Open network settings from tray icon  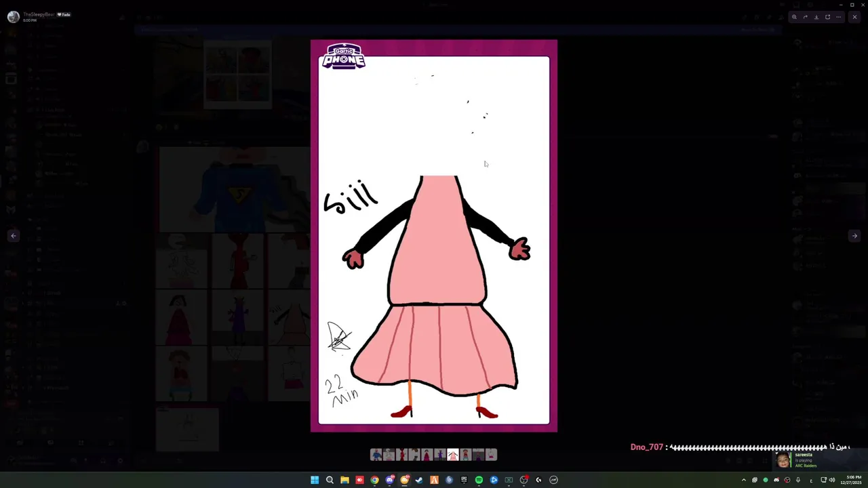coord(824,480)
